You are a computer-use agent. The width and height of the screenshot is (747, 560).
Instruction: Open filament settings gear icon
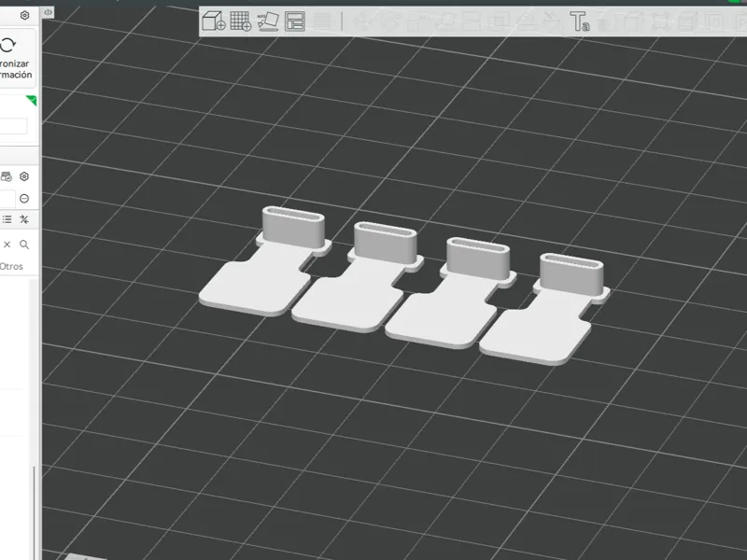tap(24, 176)
